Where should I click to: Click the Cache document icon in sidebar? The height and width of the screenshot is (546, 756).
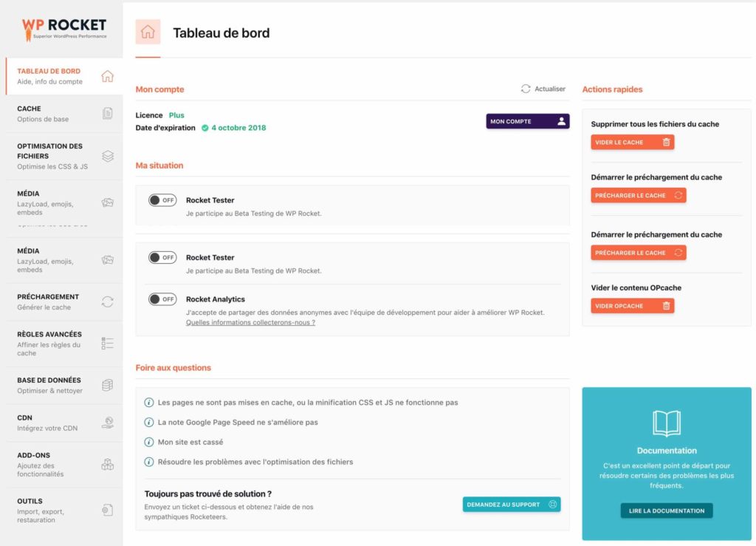click(108, 113)
